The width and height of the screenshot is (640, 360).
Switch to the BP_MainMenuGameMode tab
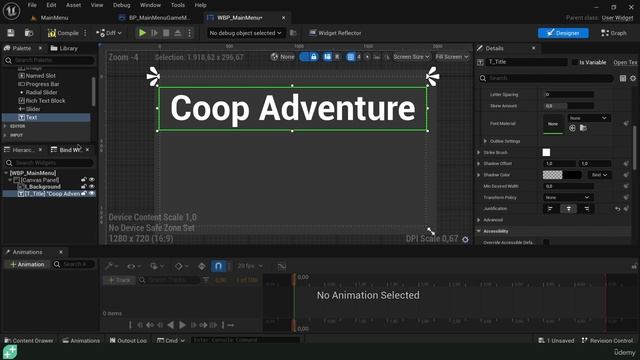155,18
